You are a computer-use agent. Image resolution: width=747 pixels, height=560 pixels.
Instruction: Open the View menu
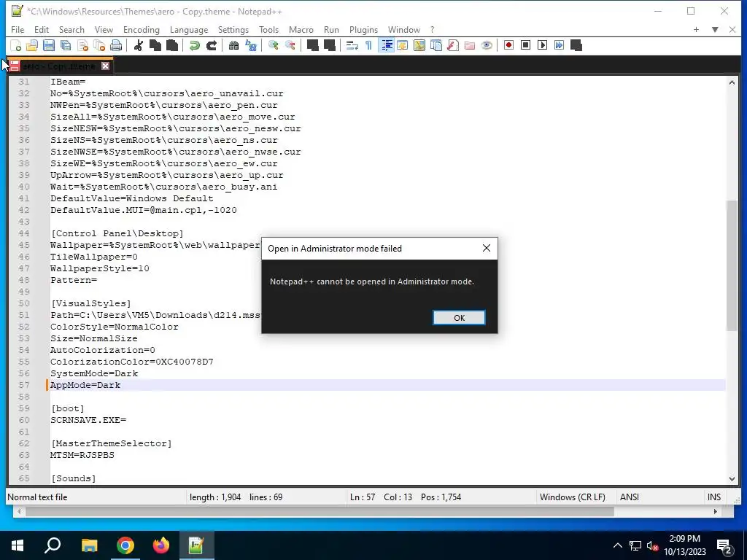[104, 29]
